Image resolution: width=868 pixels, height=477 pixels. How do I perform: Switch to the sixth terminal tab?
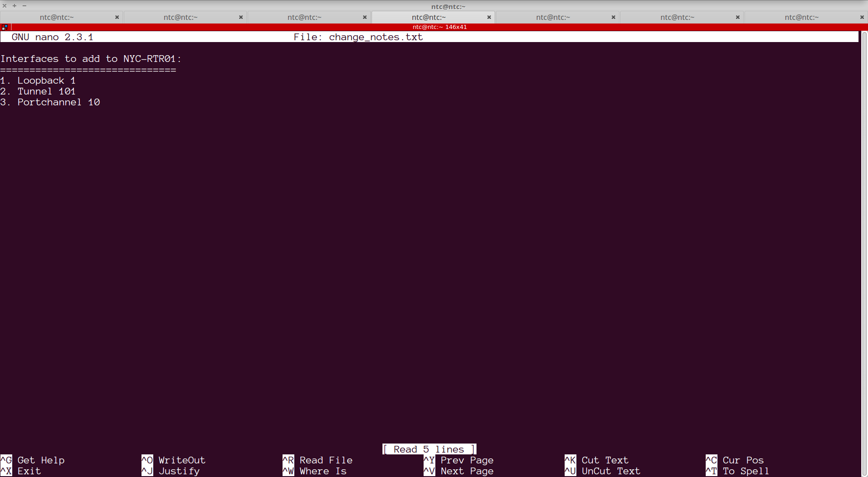[677, 17]
